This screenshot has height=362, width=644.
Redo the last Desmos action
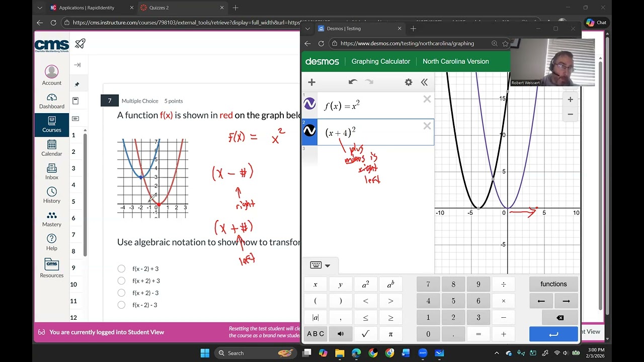click(369, 82)
